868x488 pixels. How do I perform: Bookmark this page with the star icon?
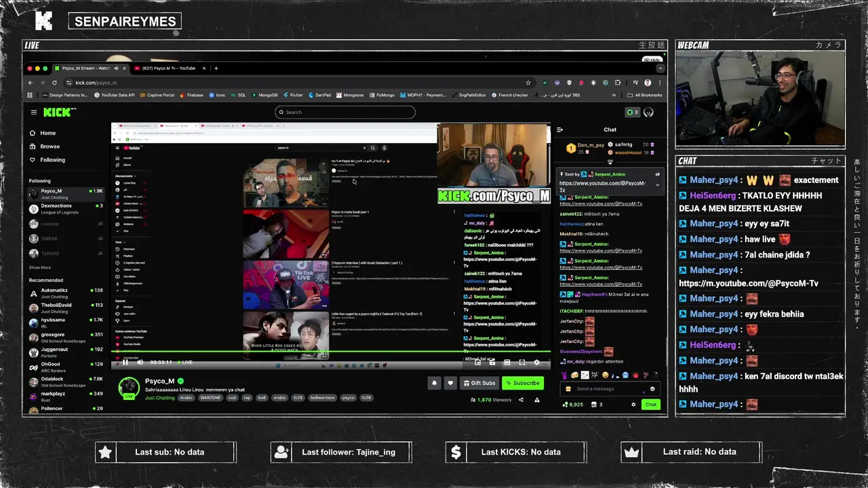pos(528,83)
